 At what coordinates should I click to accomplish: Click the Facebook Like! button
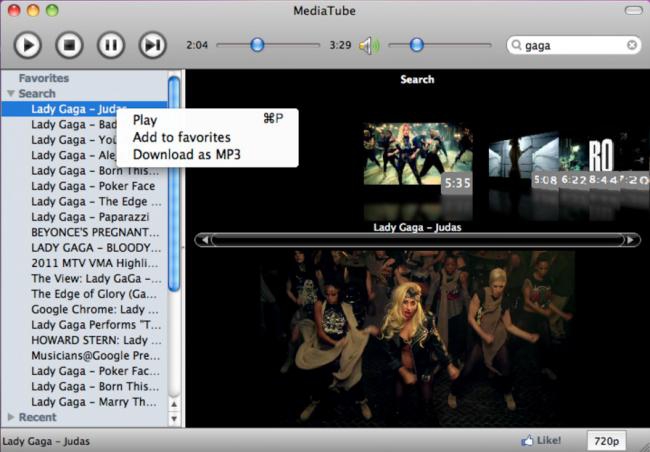click(541, 440)
